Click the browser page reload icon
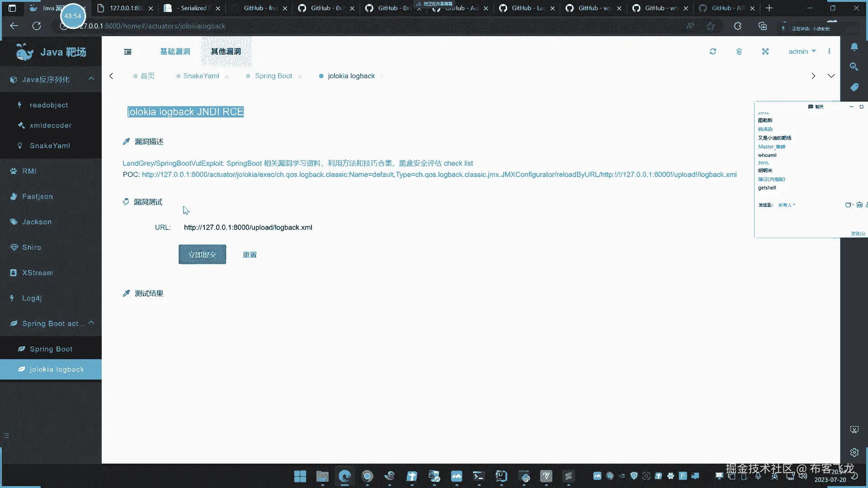Image resolution: width=868 pixels, height=488 pixels. (37, 26)
